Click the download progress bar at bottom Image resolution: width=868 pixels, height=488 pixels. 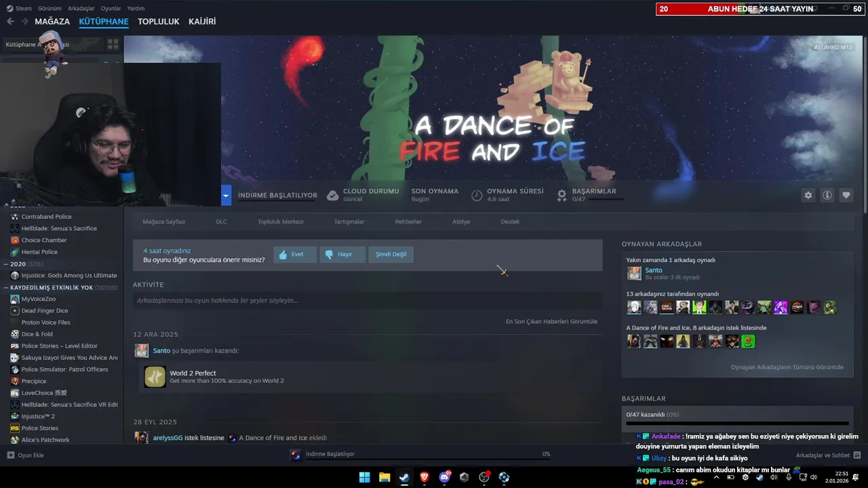tap(428, 460)
